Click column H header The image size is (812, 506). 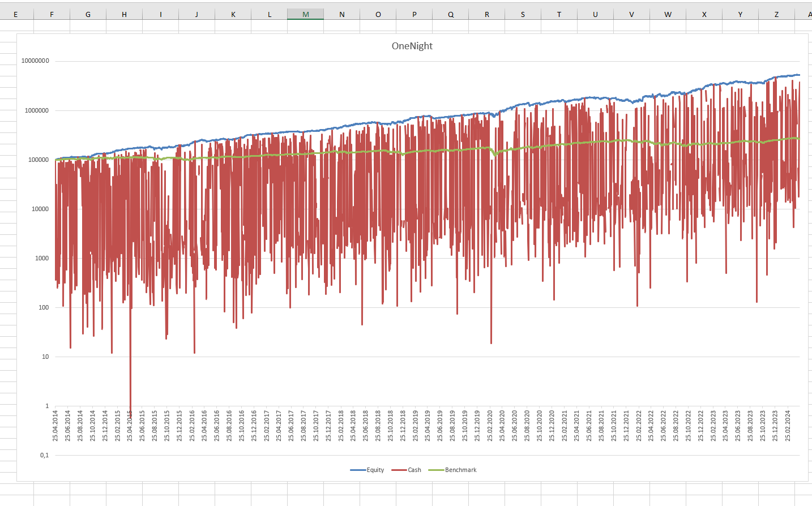tap(124, 14)
